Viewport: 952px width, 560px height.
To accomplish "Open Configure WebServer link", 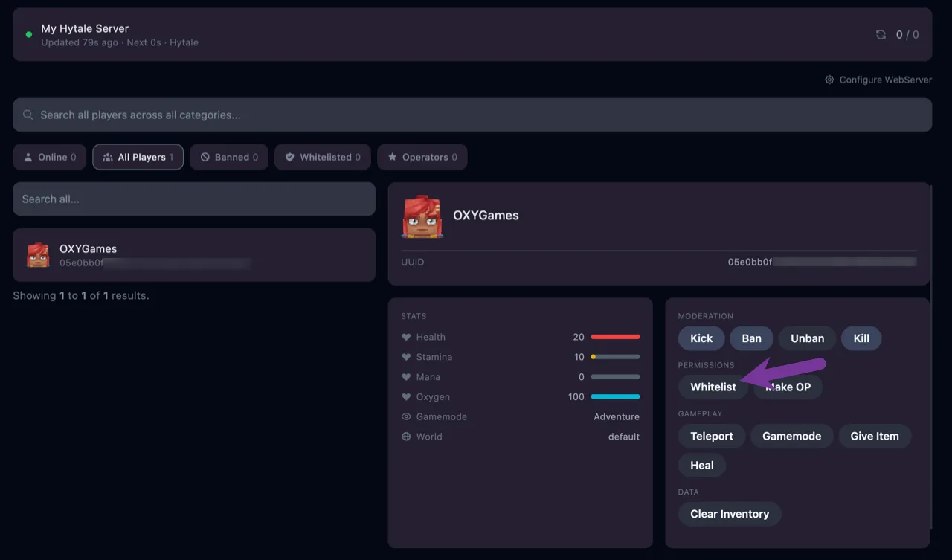I will click(878, 80).
